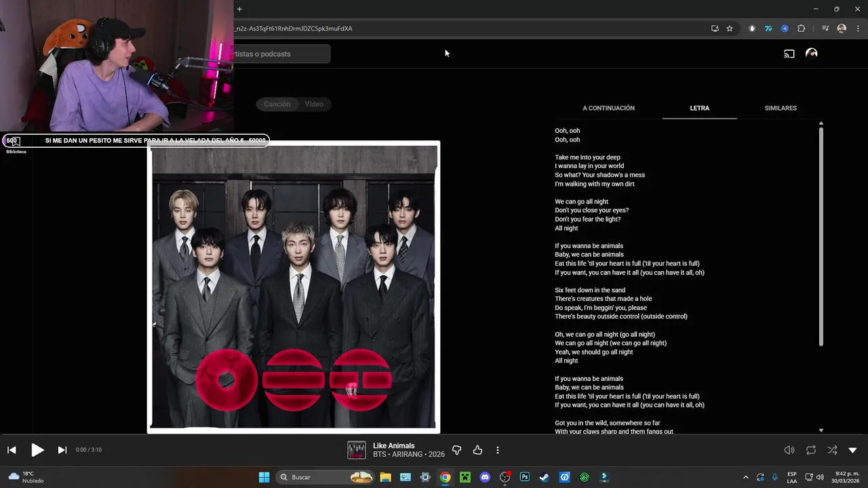This screenshot has height=488, width=868.
Task: Click the search artists or podcasts field
Action: 281,54
